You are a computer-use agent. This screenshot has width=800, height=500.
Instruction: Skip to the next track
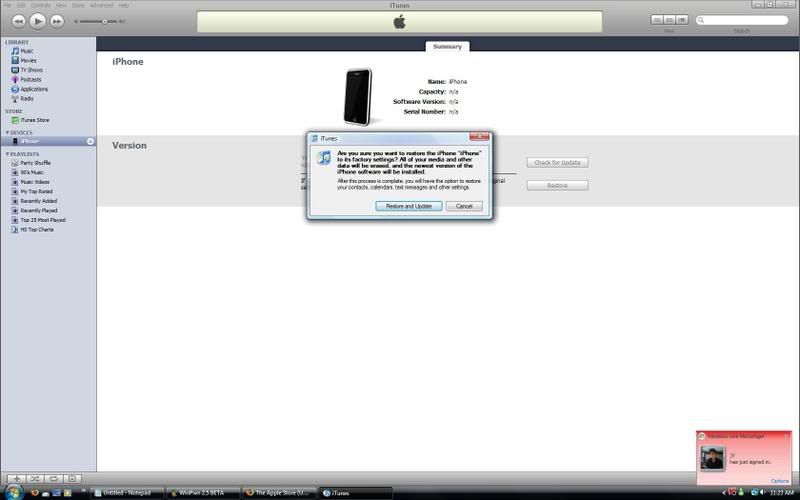[x=58, y=20]
